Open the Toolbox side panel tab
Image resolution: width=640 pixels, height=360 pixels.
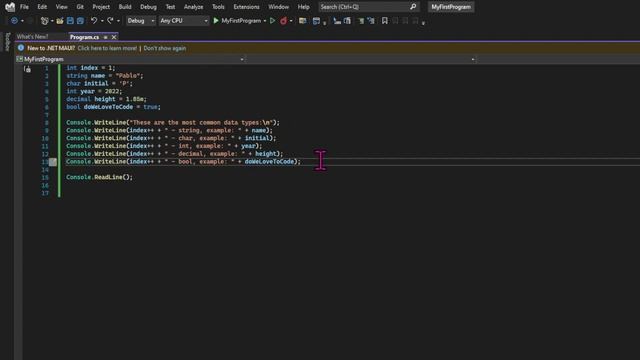coord(7,41)
